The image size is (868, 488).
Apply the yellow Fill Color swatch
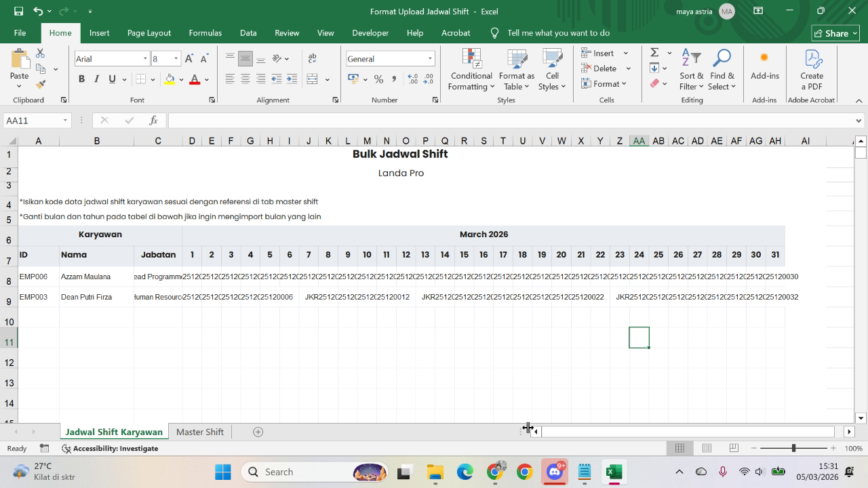pyautogui.click(x=170, y=79)
